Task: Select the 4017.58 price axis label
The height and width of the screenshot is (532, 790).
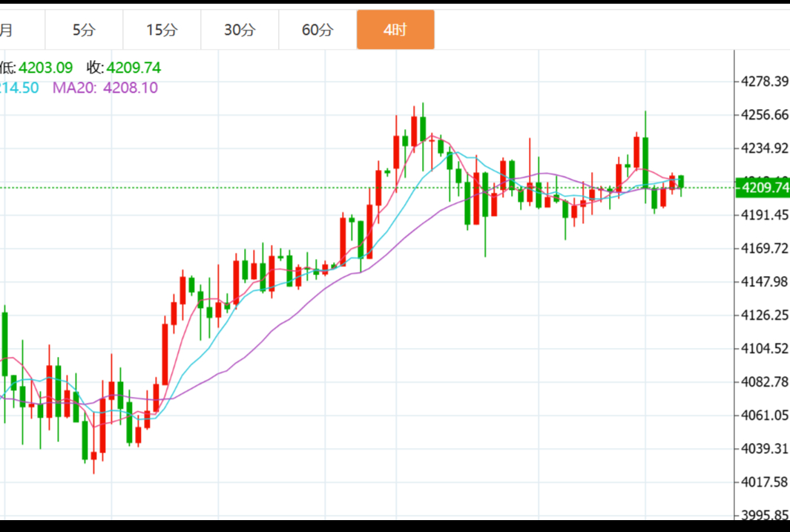Action: pos(765,482)
